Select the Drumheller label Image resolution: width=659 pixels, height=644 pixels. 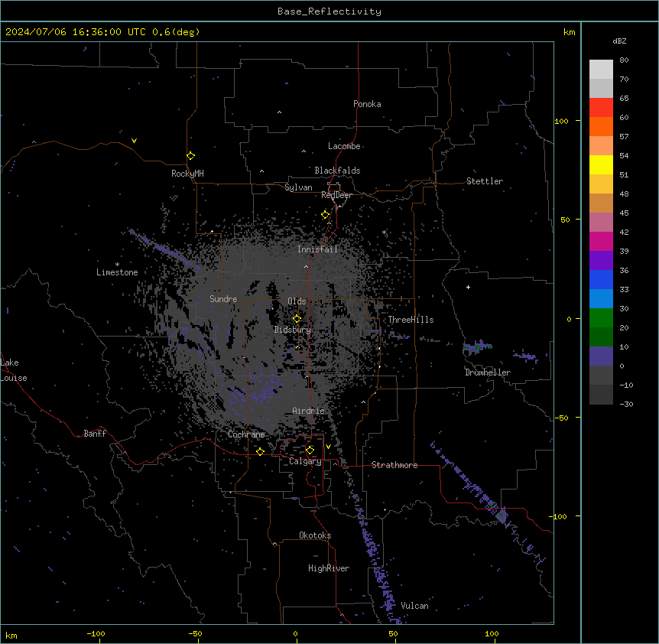(488, 372)
